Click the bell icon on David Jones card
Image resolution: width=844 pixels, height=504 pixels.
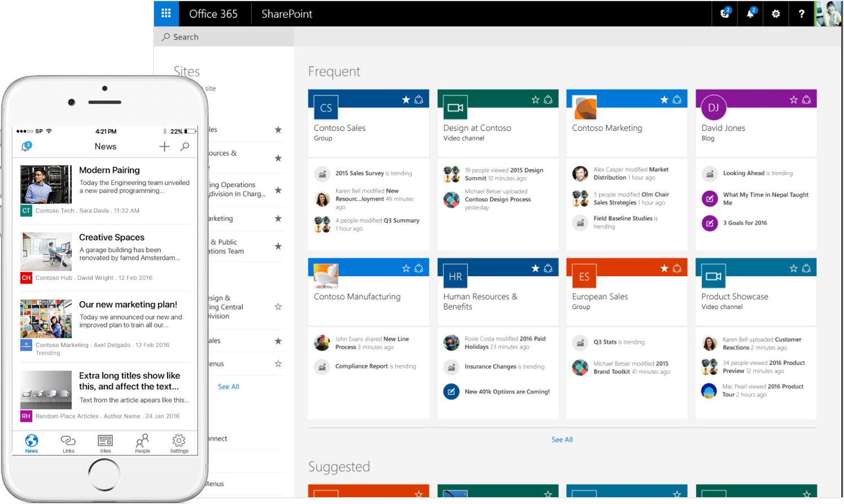click(x=807, y=100)
